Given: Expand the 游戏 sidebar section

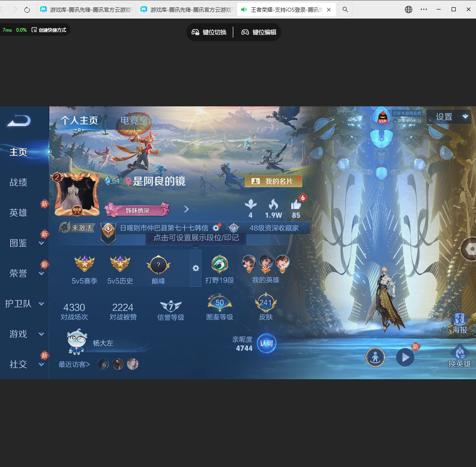Looking at the screenshot, I should [24, 334].
